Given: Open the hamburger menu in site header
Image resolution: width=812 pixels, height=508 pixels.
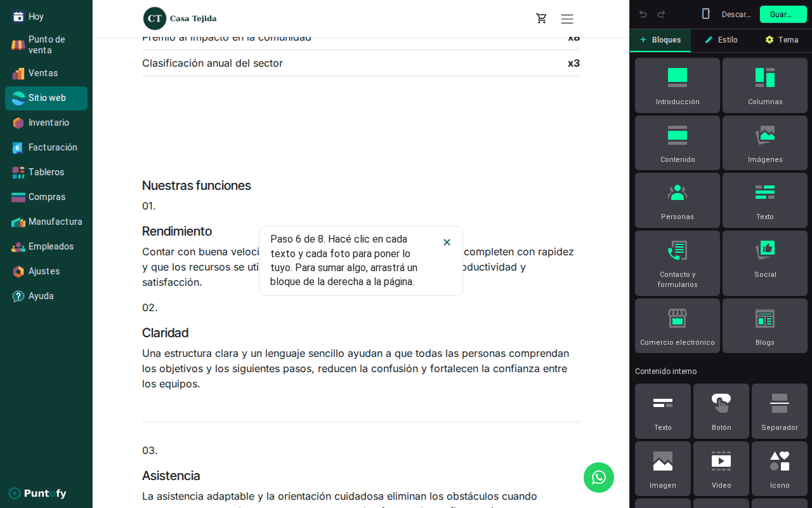Looking at the screenshot, I should 567,19.
